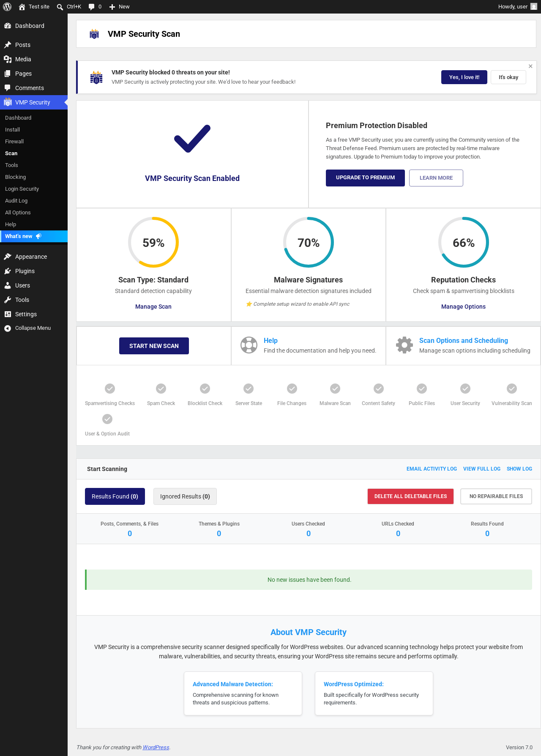Click the Posts pin icon
Image resolution: width=541 pixels, height=756 pixels.
point(8,45)
